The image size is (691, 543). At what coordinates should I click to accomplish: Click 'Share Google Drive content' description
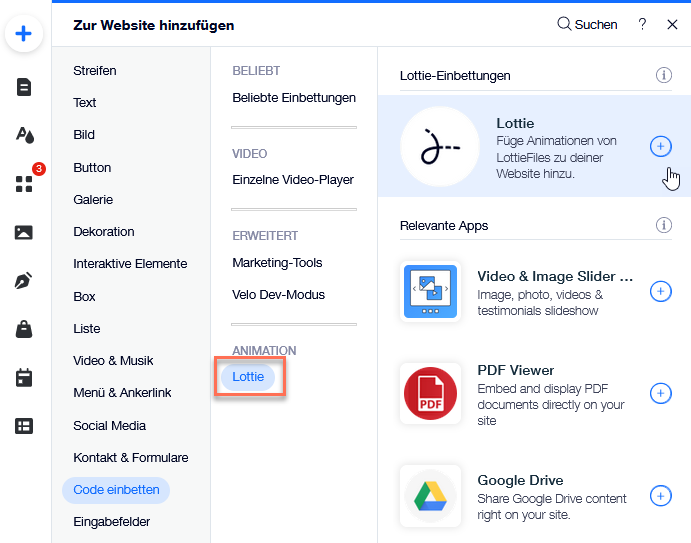pyautogui.click(x=552, y=506)
